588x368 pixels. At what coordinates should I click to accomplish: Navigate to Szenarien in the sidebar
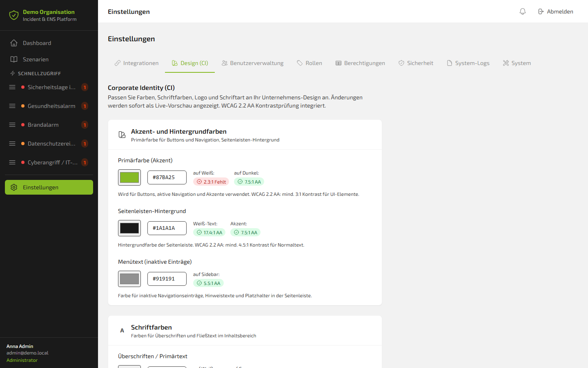pyautogui.click(x=49, y=59)
